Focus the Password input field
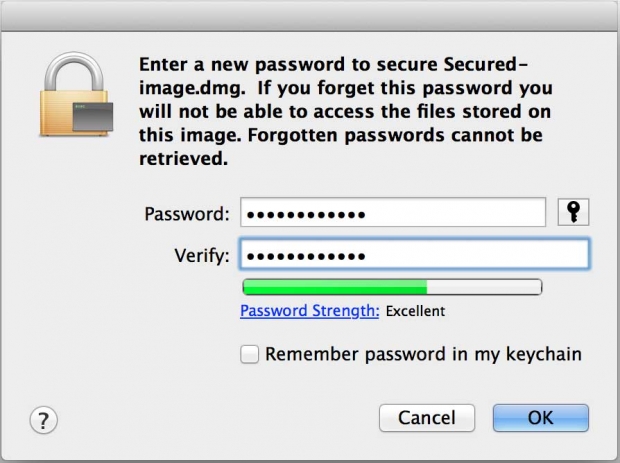620x463 pixels. (393, 213)
